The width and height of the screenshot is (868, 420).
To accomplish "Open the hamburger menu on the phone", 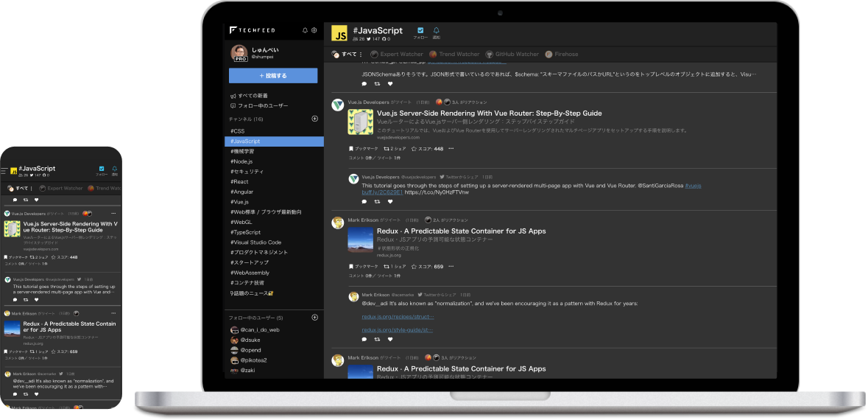I will click(x=4, y=171).
